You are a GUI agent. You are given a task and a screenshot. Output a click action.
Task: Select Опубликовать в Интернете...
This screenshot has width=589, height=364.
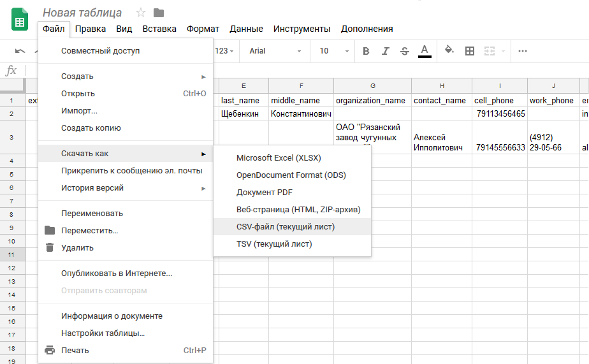126,273
